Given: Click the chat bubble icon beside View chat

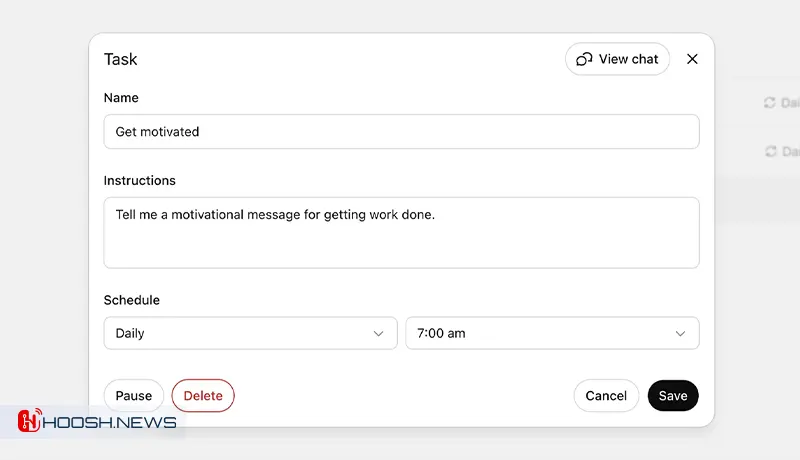Looking at the screenshot, I should 585,59.
